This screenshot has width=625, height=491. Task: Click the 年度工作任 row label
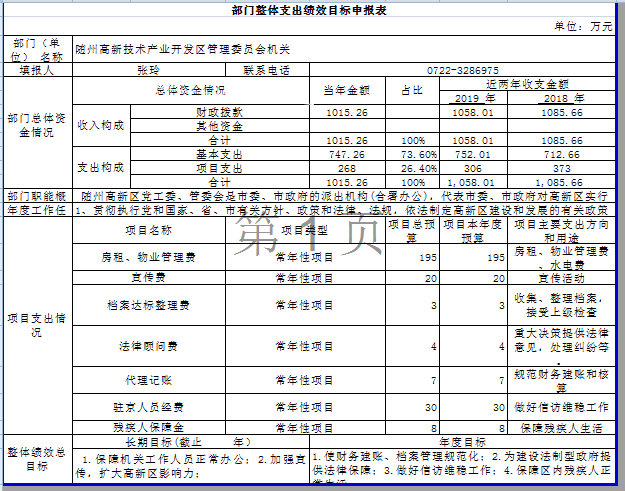click(38, 209)
